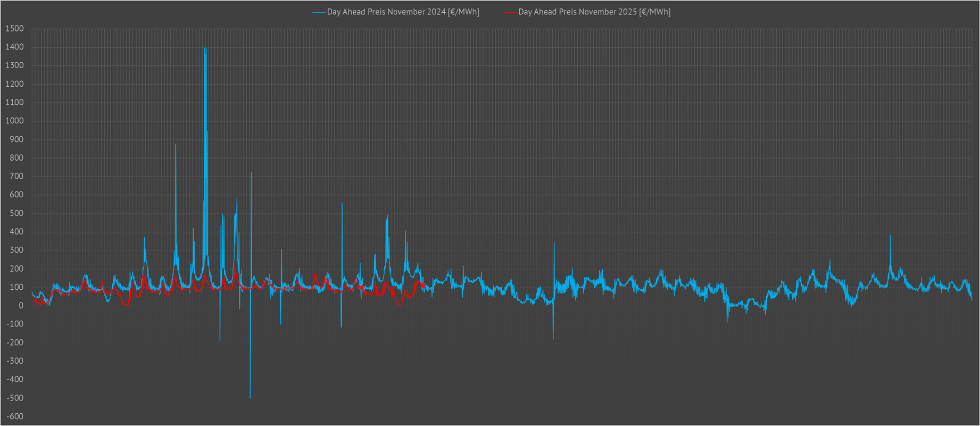Select the blue spike tip reaching about 720
This screenshot has width=980, height=426.
tap(251, 173)
